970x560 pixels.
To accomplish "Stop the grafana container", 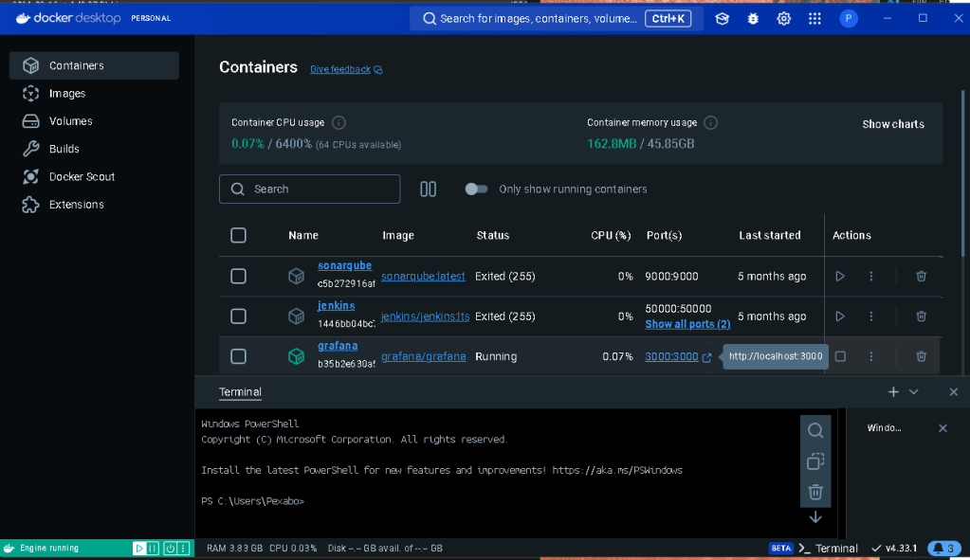I will tap(840, 356).
